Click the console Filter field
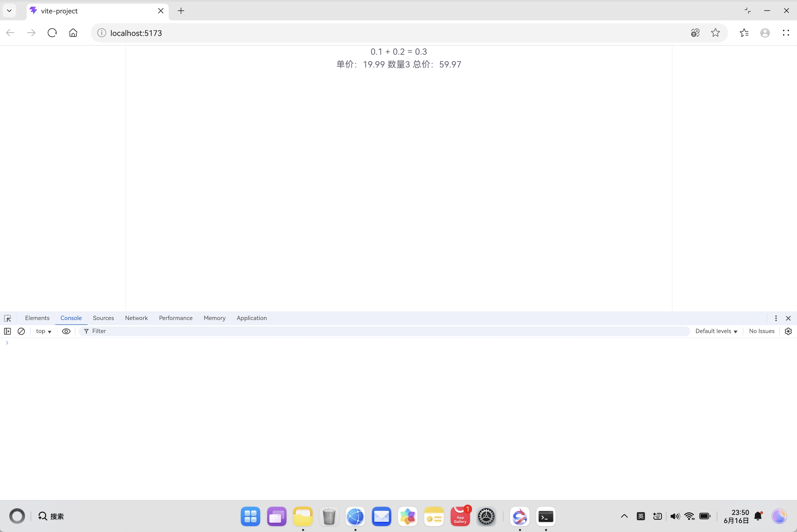This screenshot has width=797, height=532. tap(384, 331)
